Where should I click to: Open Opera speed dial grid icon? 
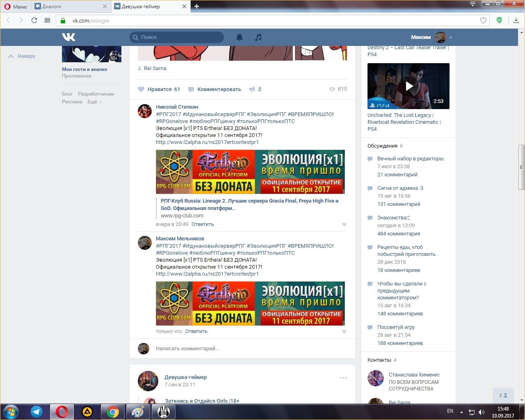pyautogui.click(x=47, y=21)
